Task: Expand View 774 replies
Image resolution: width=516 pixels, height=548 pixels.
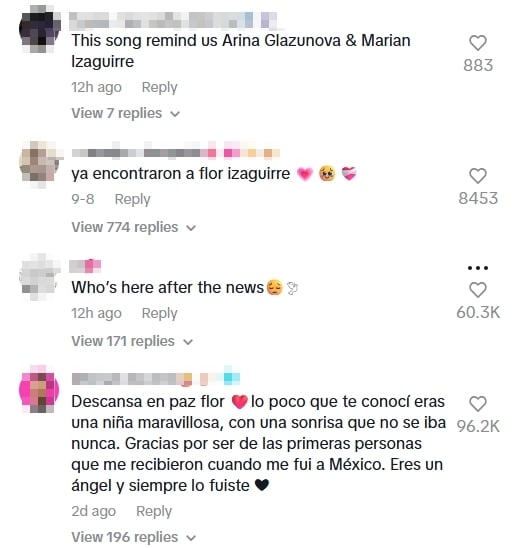Action: (x=134, y=227)
